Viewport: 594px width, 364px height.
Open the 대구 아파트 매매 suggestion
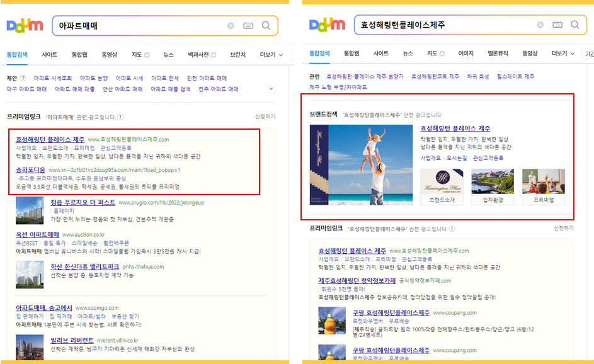27,89
